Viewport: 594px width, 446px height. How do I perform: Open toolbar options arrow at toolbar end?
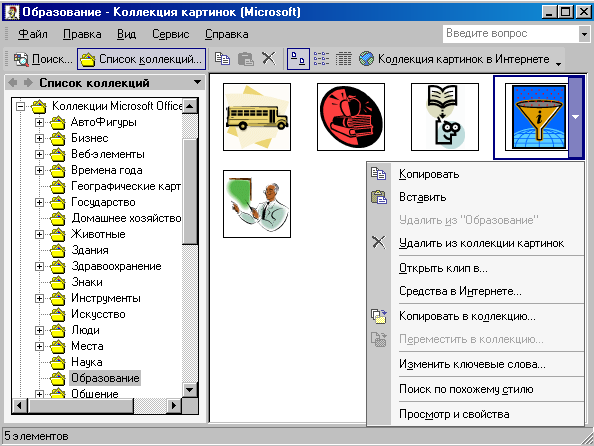point(558,64)
